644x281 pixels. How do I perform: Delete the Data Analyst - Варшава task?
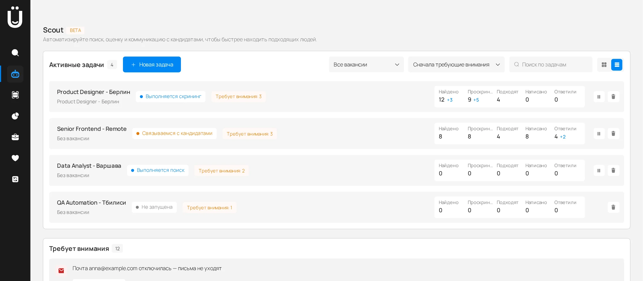(613, 170)
